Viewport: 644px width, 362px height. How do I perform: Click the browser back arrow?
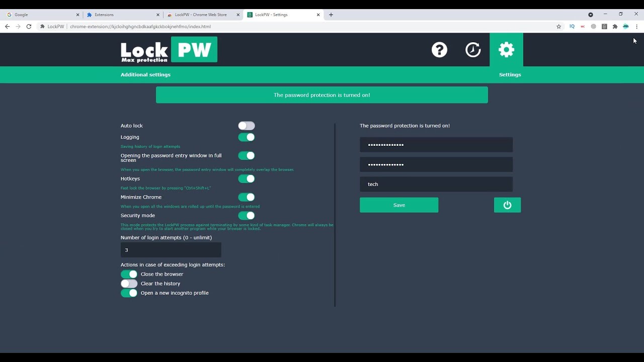7,27
